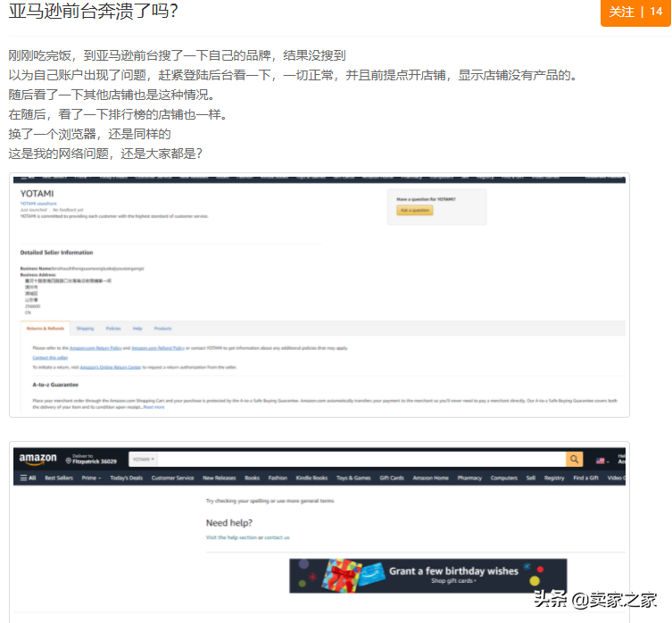This screenshot has height=623, width=672.
Task: Click the Detailed Seller Information heading
Action: tap(56, 253)
